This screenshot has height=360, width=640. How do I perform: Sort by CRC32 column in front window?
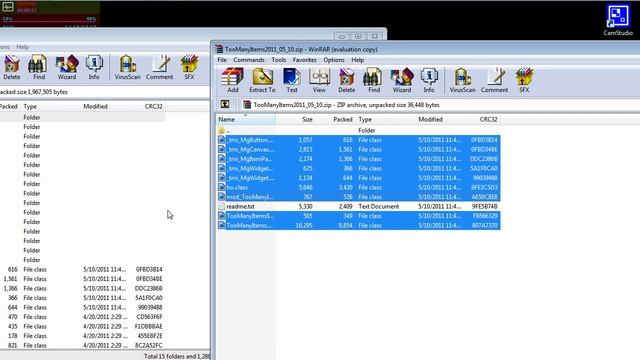point(484,119)
